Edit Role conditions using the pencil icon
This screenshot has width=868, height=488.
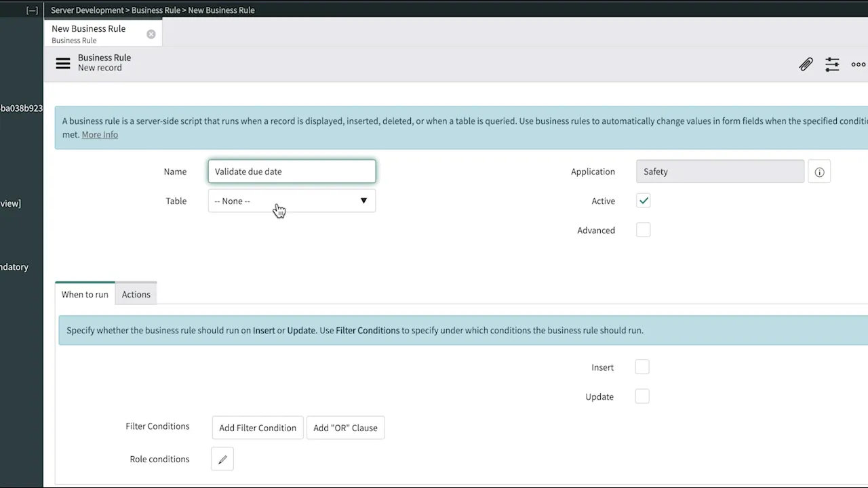[222, 459]
